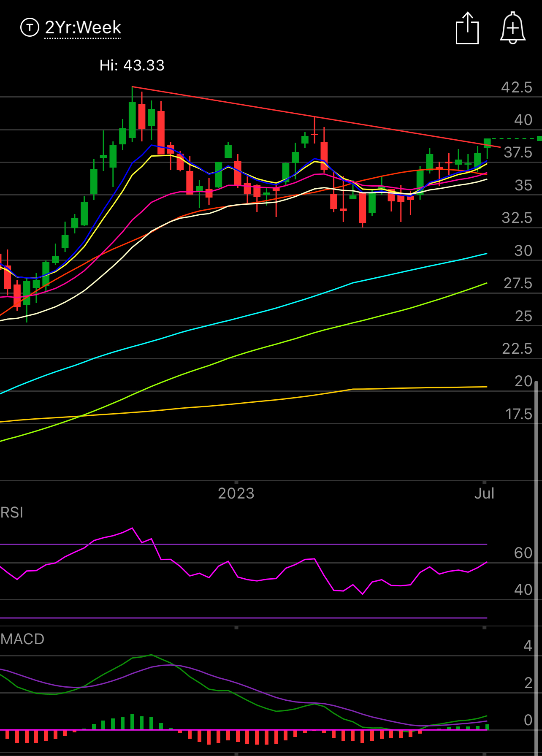Click the RSI 60 level label

coord(523,553)
